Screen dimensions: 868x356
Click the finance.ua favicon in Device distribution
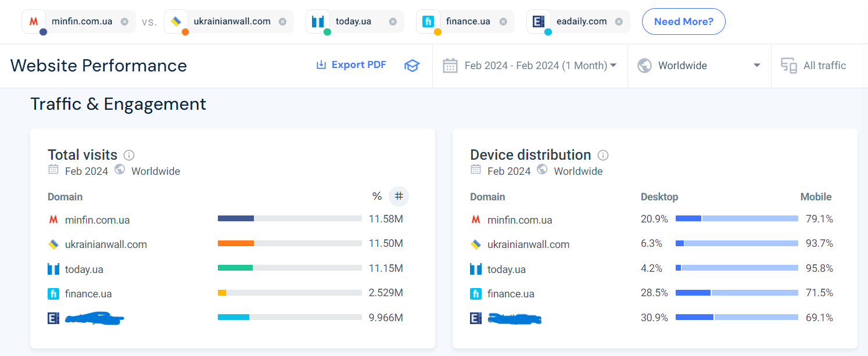[x=476, y=293]
